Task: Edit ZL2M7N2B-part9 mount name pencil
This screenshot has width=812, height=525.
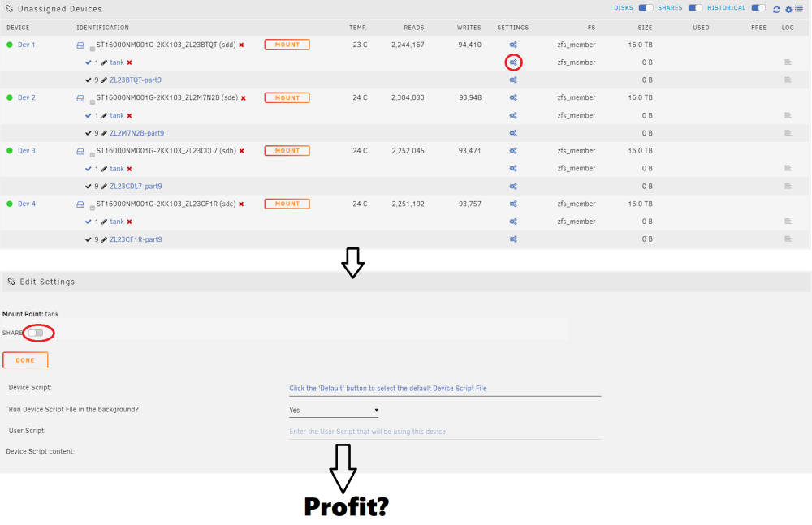Action: 104,134
